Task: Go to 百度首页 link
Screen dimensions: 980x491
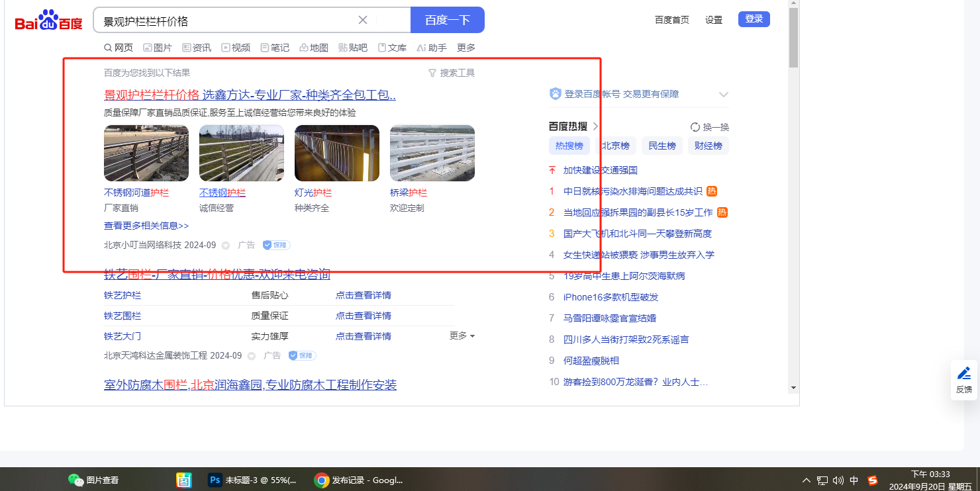Action: 672,20
